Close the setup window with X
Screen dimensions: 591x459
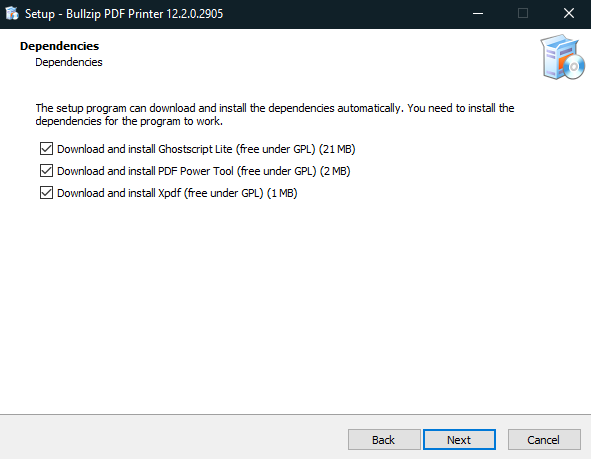click(x=569, y=14)
